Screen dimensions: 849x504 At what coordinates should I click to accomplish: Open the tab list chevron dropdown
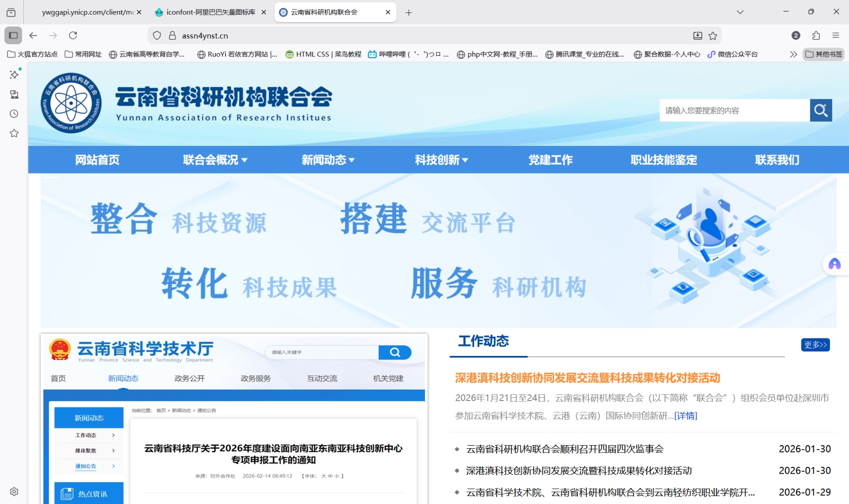pos(740,12)
